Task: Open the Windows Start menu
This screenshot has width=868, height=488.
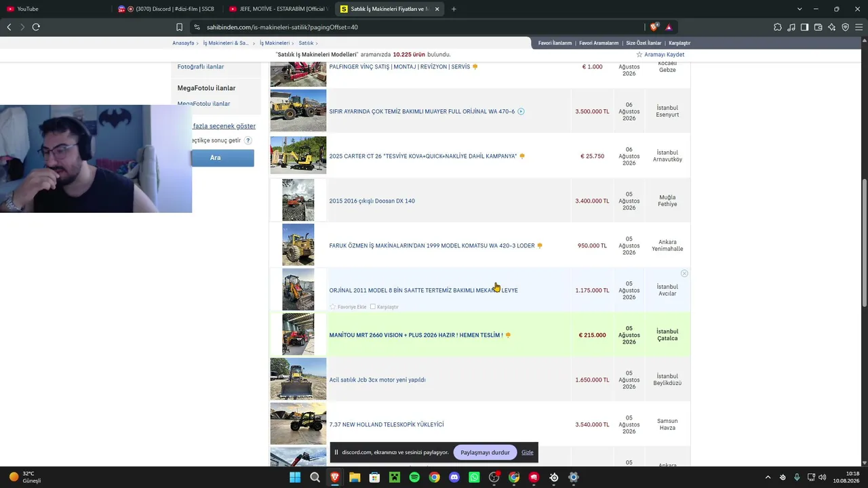Action: point(295,477)
